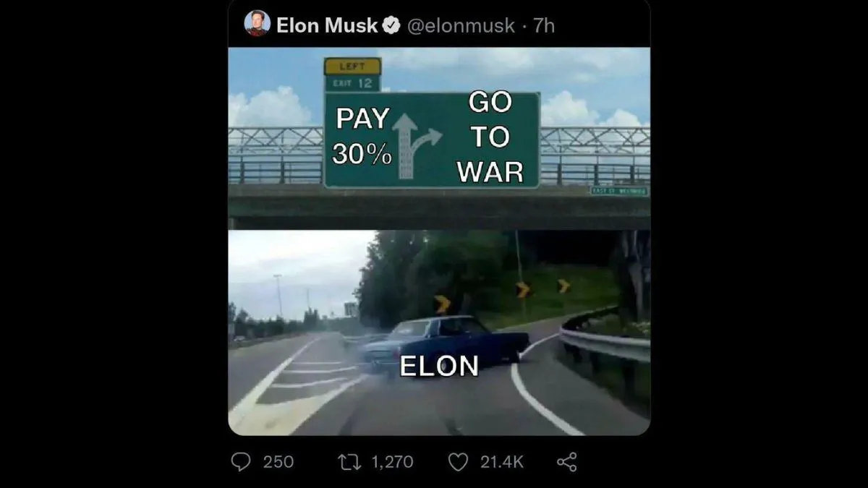Click the reply speech bubble icon
Image resolution: width=868 pixels, height=488 pixels.
coord(241,461)
